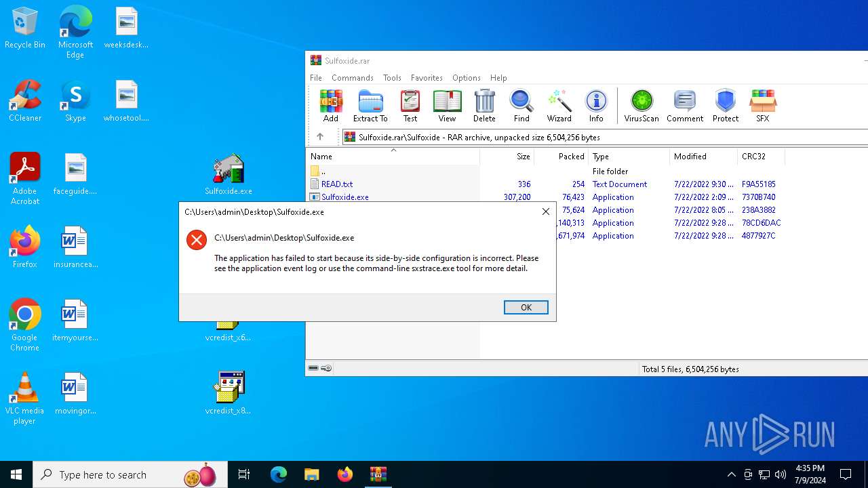Select the Microsoft Edge desktop shortcut
This screenshot has height=488, width=868.
click(x=75, y=32)
